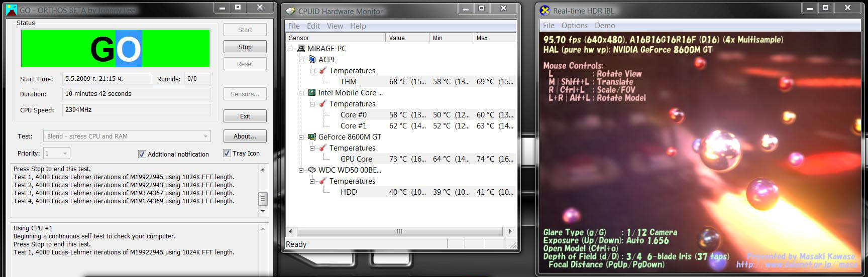Click the upper log scroll up arrow
The image size is (868, 277).
(263, 170)
